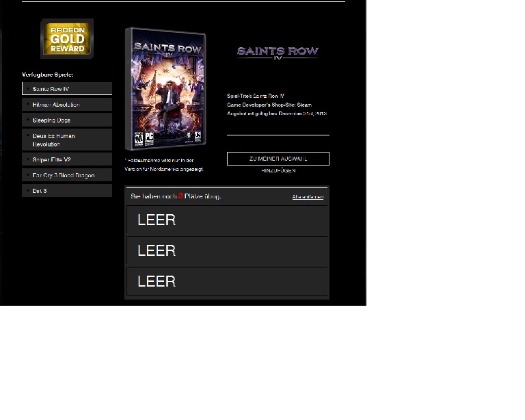Click the Nordamerika box art footnote text
Image resolution: width=525 pixels, height=420 pixels.
pyautogui.click(x=164, y=165)
